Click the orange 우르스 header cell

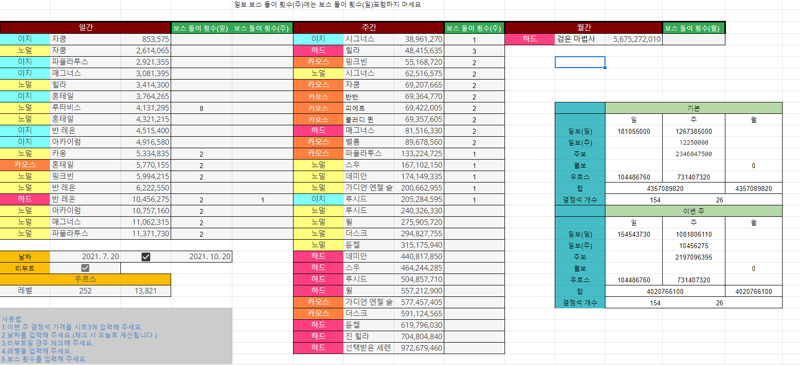(85, 279)
